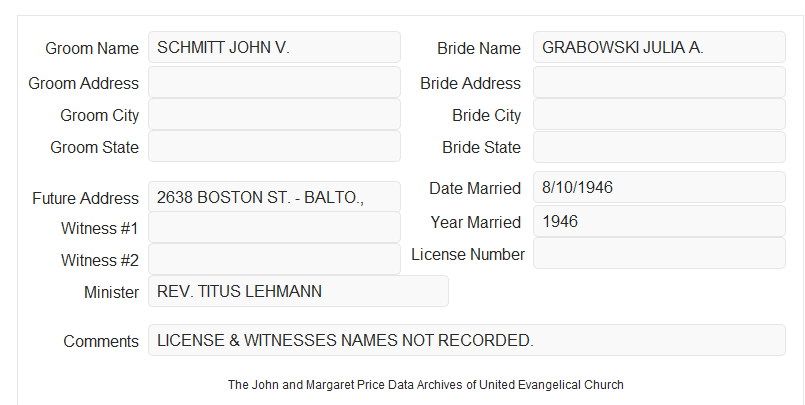Click the empty License Number field
This screenshot has width=805, height=405.
click(659, 253)
